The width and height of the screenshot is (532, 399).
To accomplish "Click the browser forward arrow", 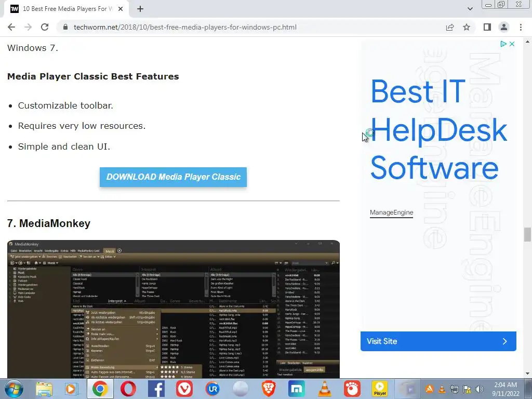I will pos(28,27).
